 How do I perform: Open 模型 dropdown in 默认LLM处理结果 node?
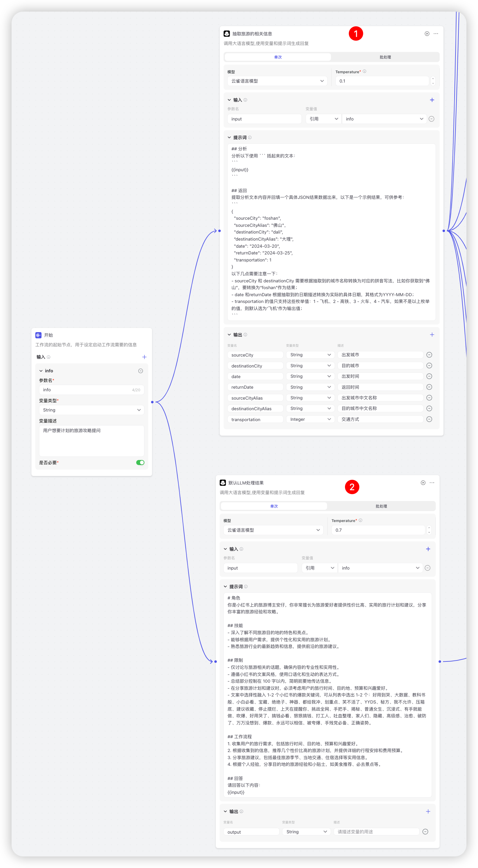coord(273,530)
